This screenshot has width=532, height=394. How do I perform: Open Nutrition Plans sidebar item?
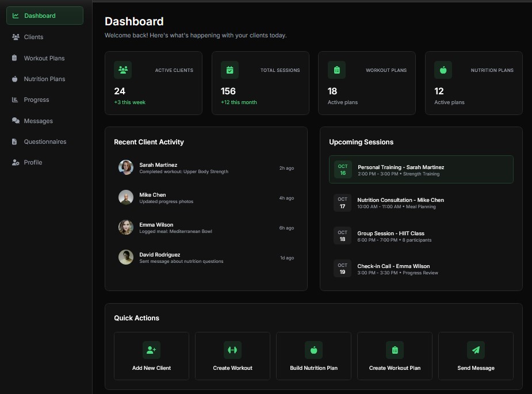[x=44, y=79]
